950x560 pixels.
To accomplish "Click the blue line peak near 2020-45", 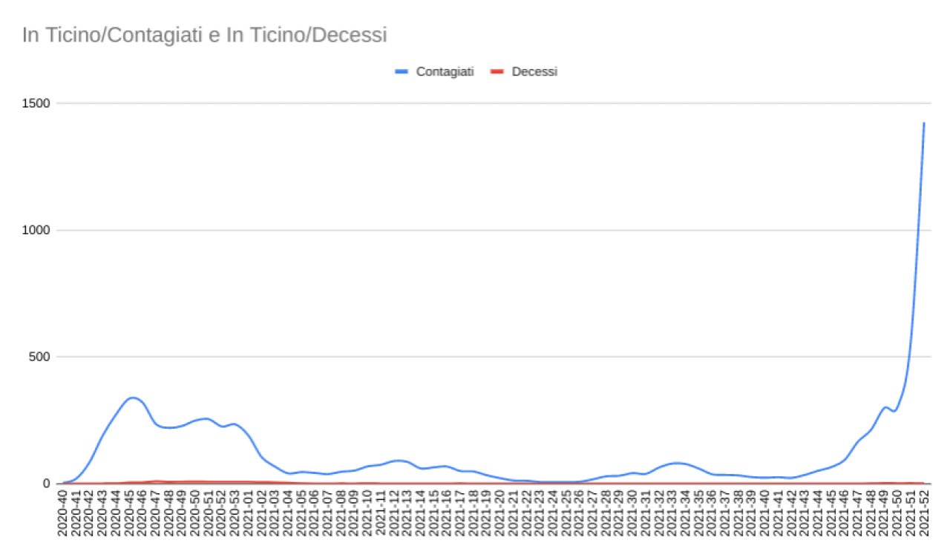I will click(132, 398).
